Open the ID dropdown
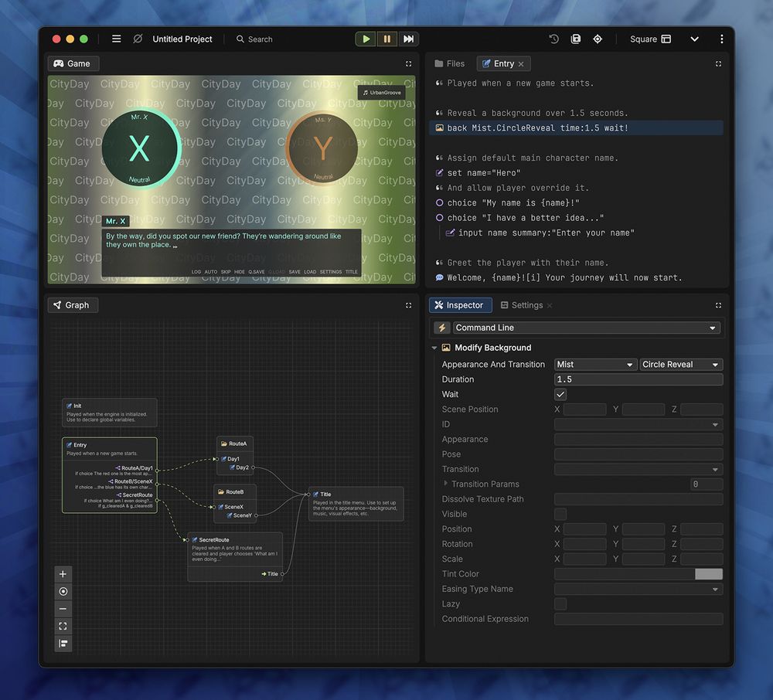Image resolution: width=773 pixels, height=700 pixels. [x=638, y=424]
